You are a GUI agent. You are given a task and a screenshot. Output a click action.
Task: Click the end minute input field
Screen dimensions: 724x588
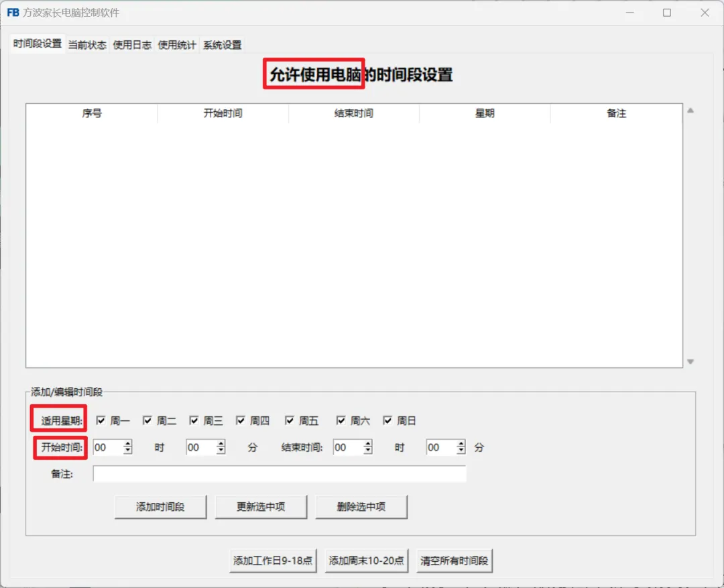441,447
